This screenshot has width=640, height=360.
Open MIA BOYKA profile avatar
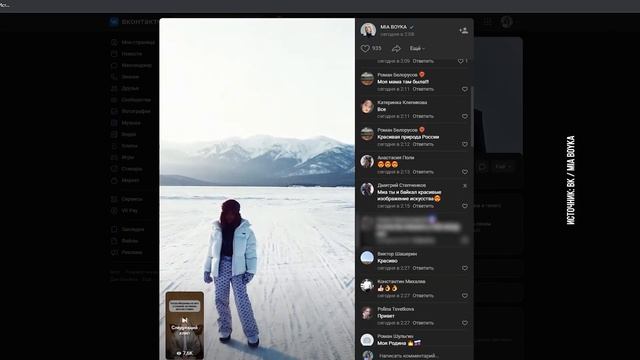click(x=368, y=30)
